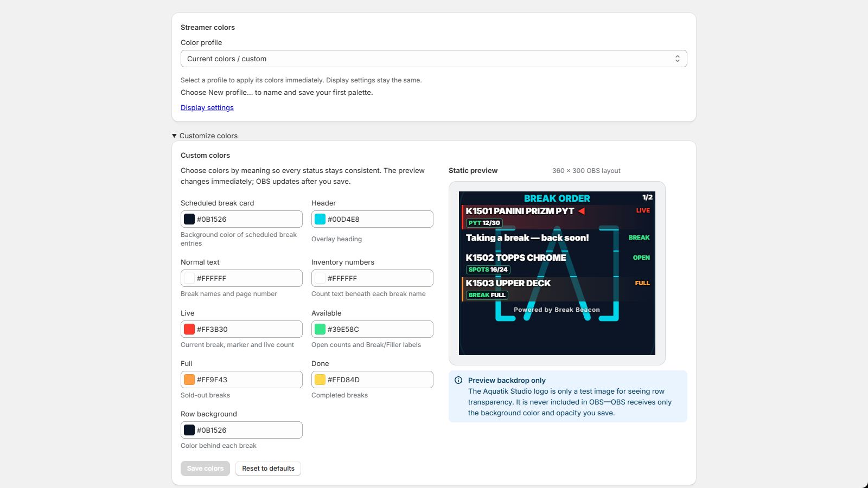
Task: Click the Header hex value field
Action: pos(372,219)
